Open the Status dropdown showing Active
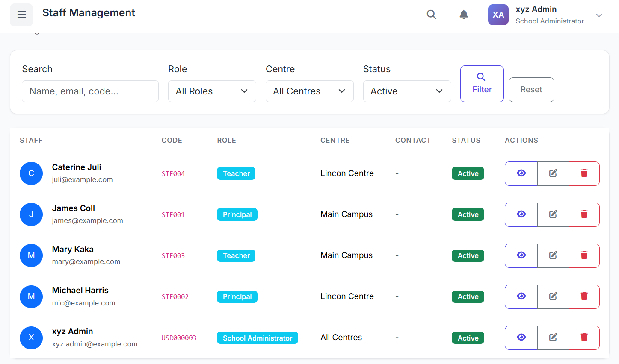619x364 pixels. [407, 91]
